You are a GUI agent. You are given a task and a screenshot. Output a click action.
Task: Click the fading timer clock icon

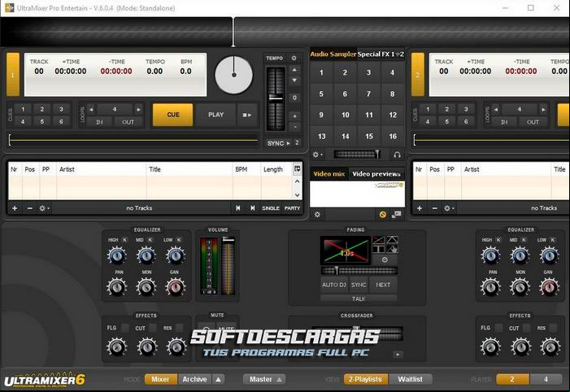click(x=385, y=259)
